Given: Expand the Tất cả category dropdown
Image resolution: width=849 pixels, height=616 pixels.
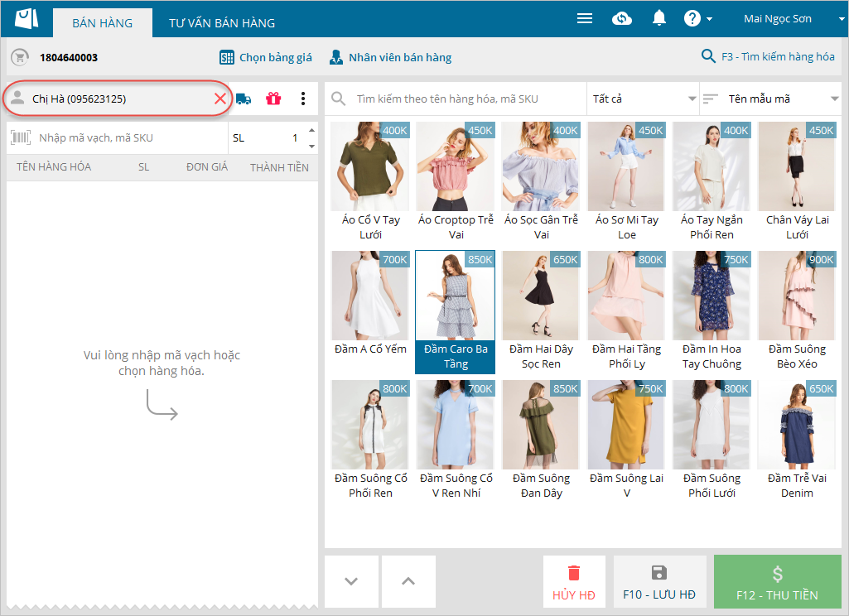Looking at the screenshot, I should 643,99.
